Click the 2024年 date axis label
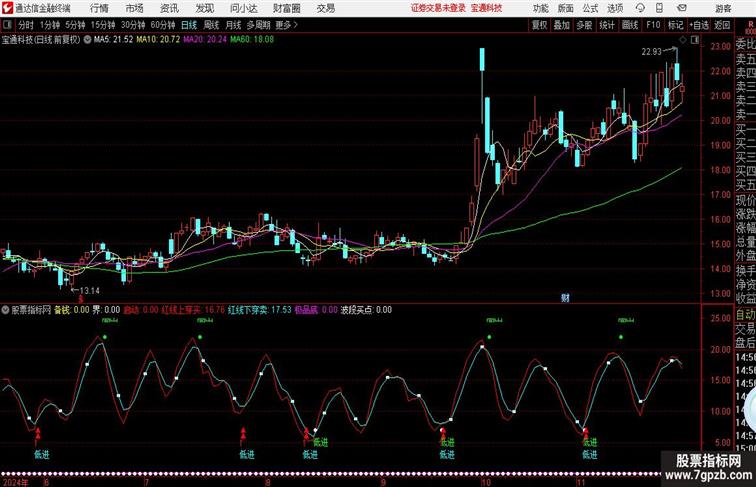 [15, 483]
